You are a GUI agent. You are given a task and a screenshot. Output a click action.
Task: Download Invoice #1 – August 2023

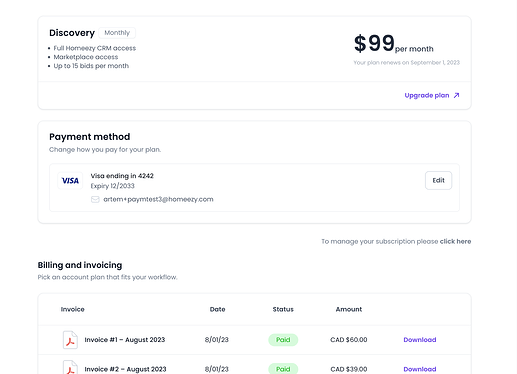(x=420, y=340)
